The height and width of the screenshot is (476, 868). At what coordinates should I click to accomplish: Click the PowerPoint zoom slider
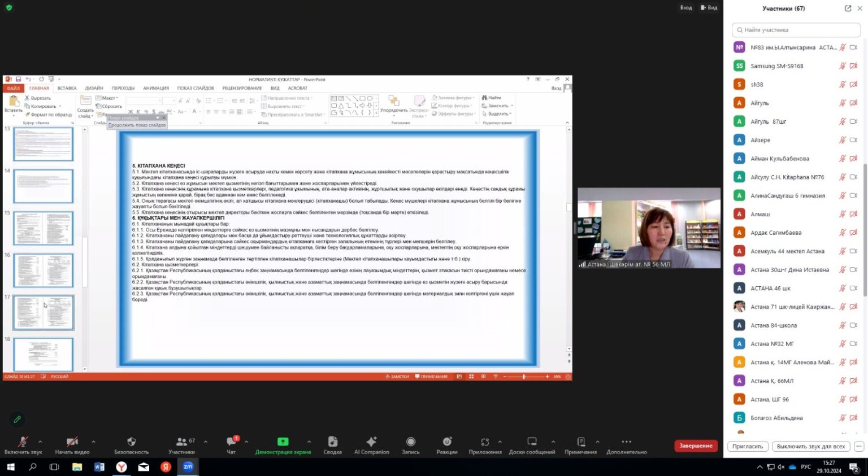[x=524, y=377]
